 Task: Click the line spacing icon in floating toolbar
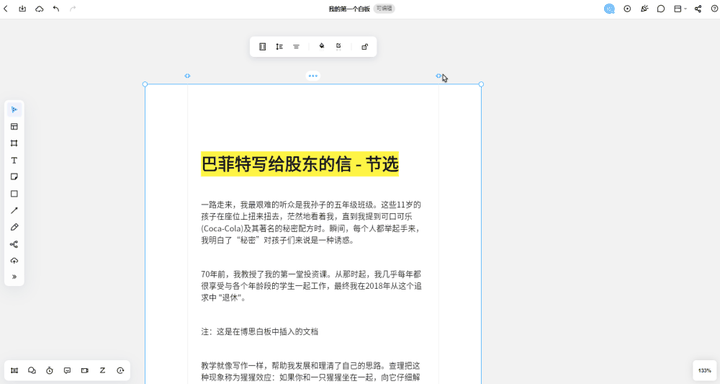click(279, 46)
